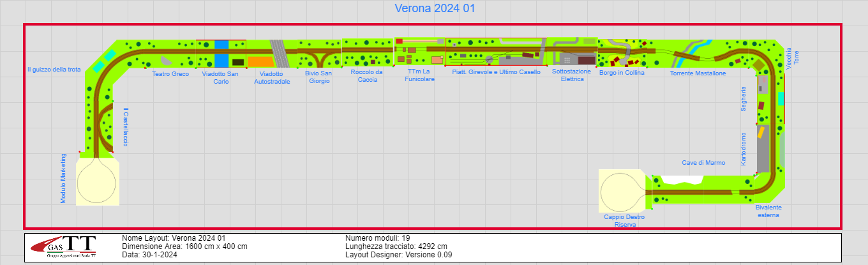Select the Roccolo da Caccia label
The image size is (868, 265).
click(367, 76)
